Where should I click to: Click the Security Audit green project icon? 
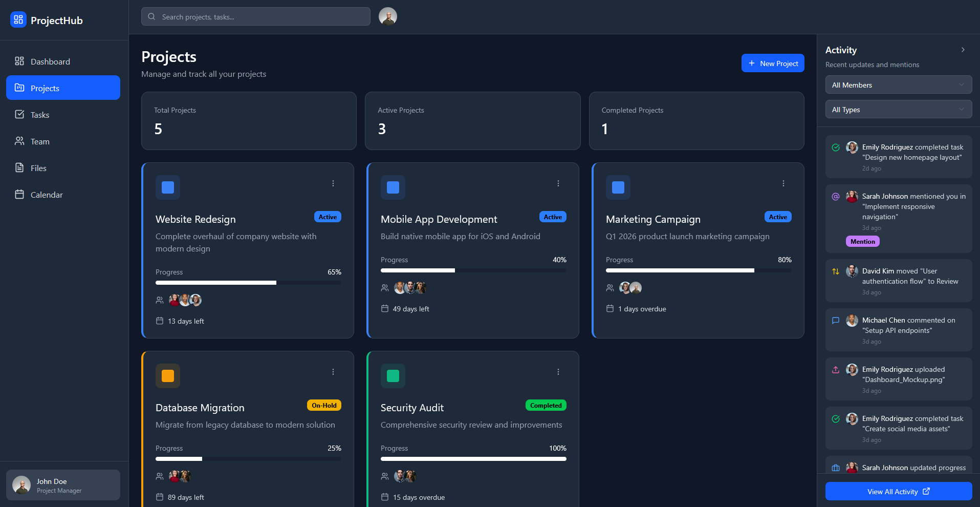393,376
